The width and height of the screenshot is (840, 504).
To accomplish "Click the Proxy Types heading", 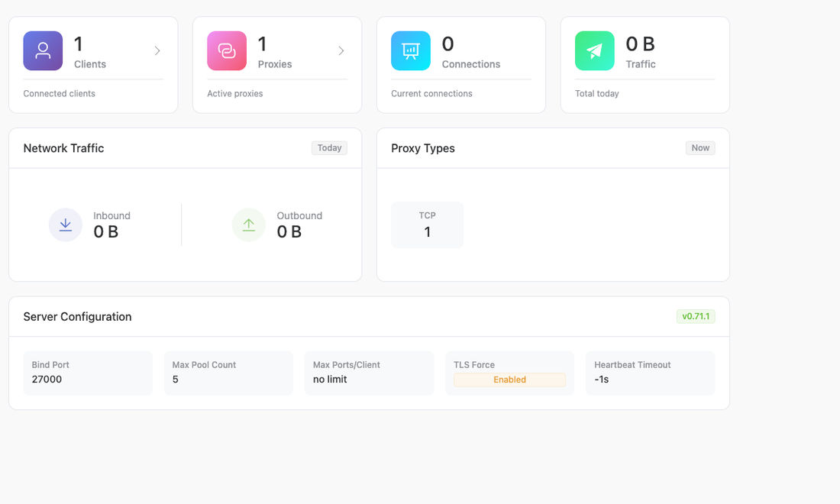I will point(423,148).
